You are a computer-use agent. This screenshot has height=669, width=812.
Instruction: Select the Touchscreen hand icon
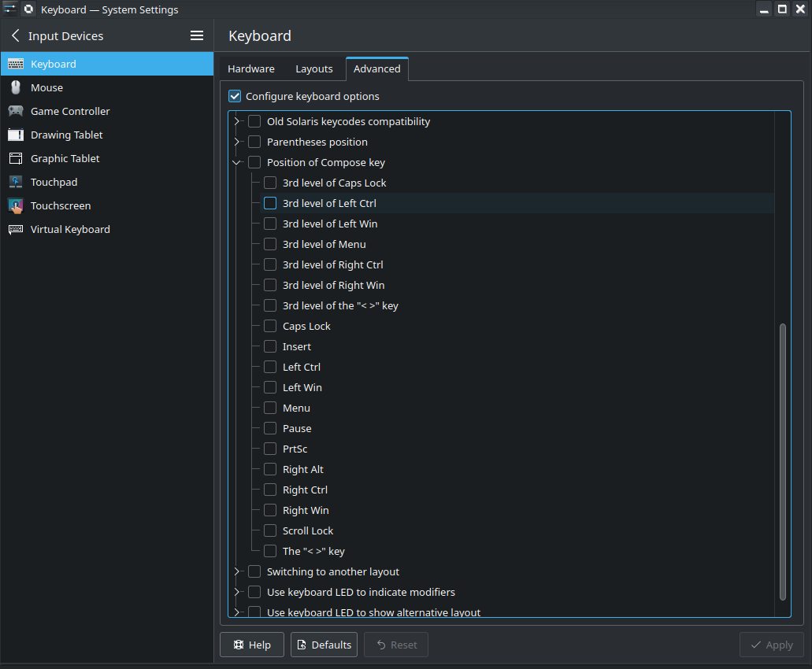(16, 205)
